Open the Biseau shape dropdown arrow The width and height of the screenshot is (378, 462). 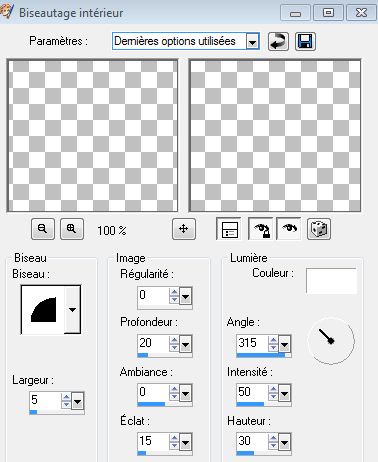click(72, 310)
